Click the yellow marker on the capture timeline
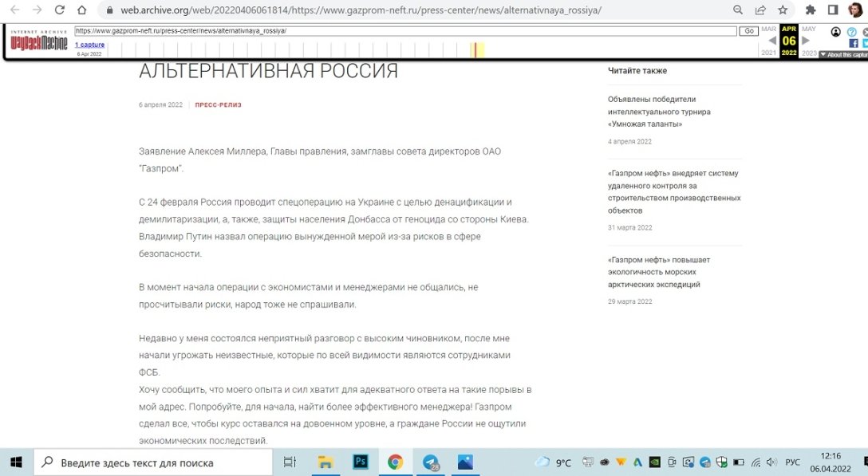 click(x=476, y=49)
